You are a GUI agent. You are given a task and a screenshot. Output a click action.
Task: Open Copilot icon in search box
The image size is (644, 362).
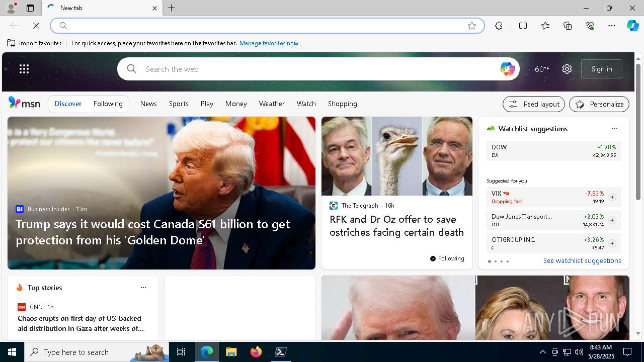click(x=507, y=69)
